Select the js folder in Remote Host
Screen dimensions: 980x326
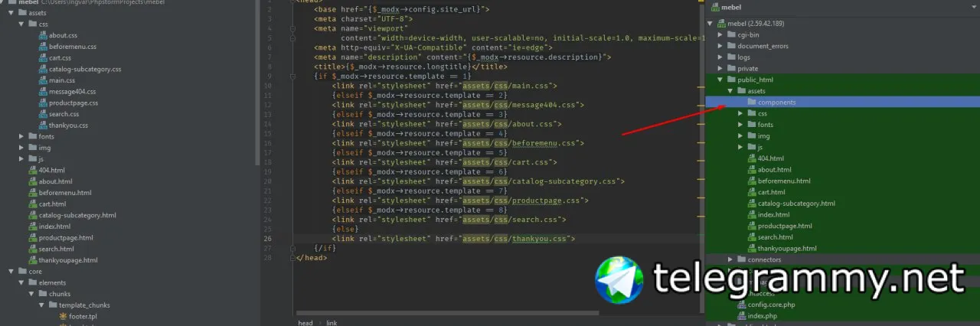(760, 147)
